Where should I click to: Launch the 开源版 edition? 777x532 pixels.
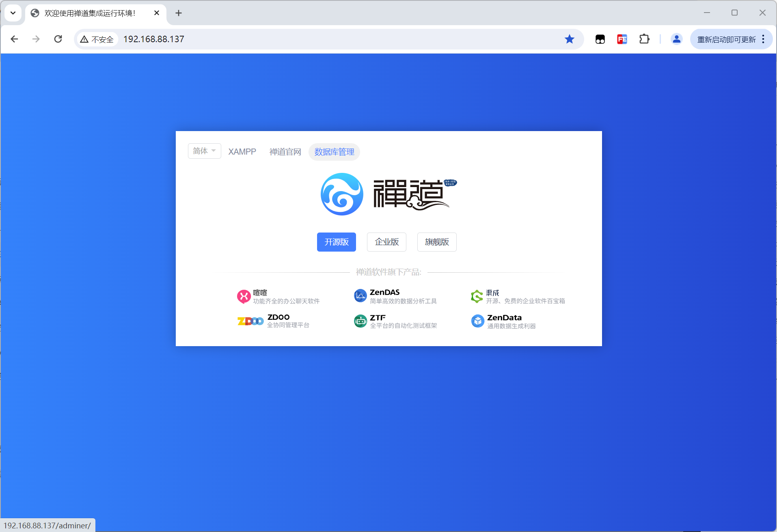coord(337,242)
